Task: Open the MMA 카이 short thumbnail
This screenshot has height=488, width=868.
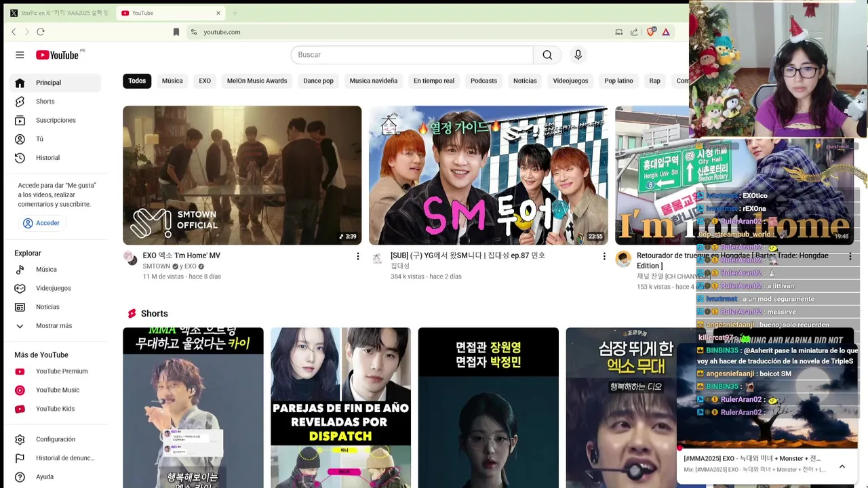Action: coord(193,408)
